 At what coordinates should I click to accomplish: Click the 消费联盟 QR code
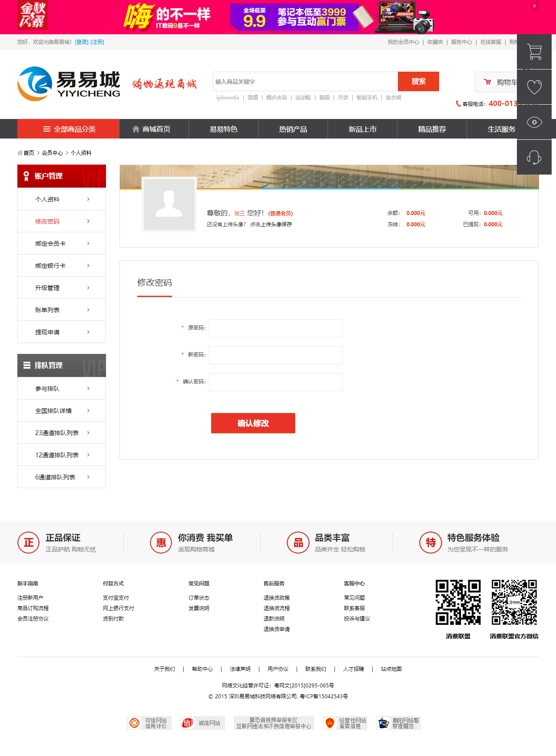pos(458,602)
